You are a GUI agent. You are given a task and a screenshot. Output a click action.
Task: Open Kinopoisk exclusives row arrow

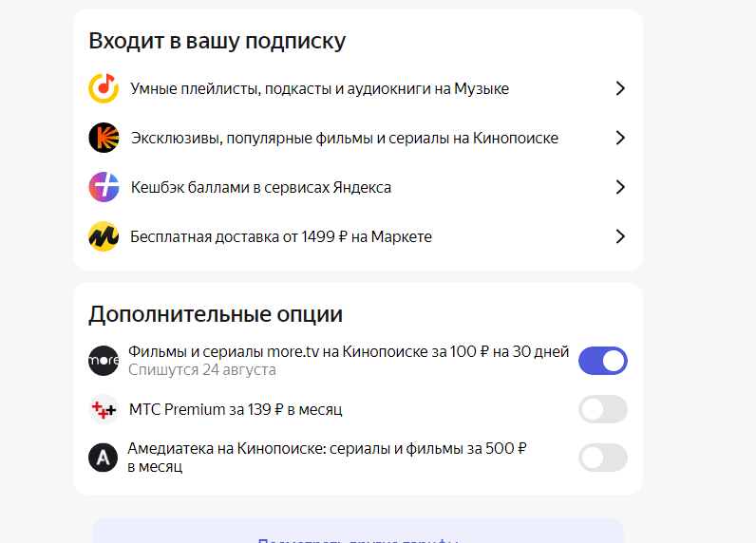point(620,138)
